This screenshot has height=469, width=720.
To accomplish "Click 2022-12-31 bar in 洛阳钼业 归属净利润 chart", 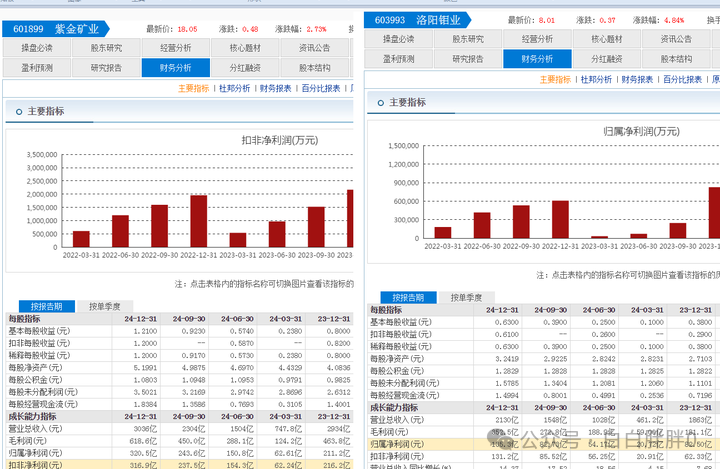I will (560, 220).
